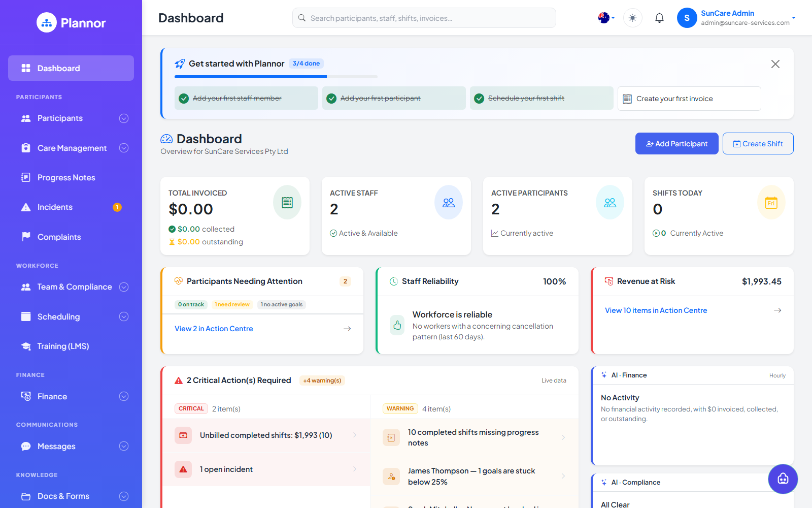Open Progress Notes in sidebar
Image resolution: width=812 pixels, height=508 pixels.
(71, 177)
